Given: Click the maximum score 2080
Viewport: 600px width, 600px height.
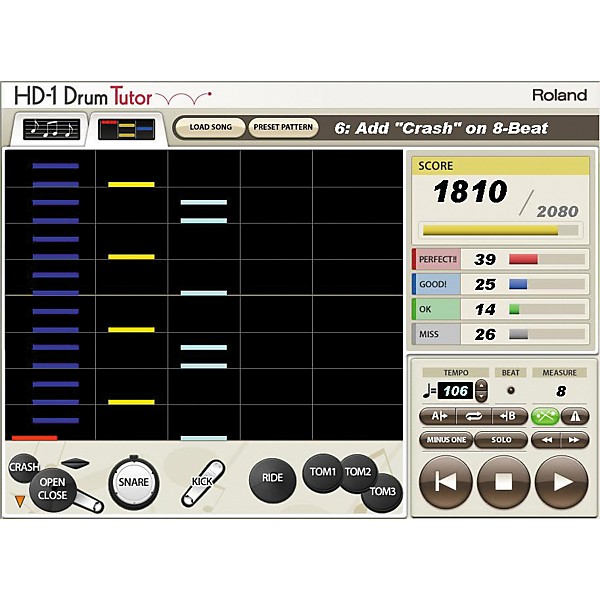Looking at the screenshot, I should pyautogui.click(x=557, y=211).
